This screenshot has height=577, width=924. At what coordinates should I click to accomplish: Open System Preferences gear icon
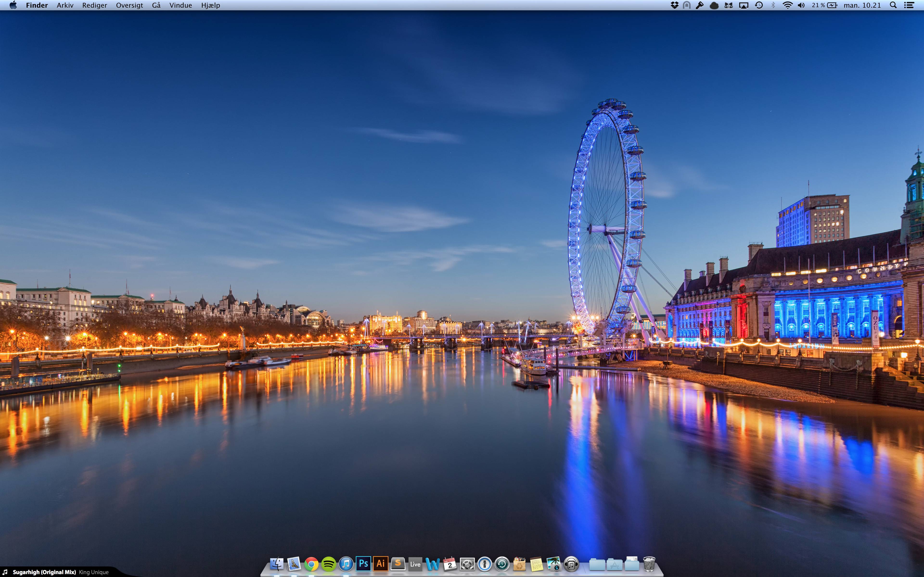[x=467, y=564]
